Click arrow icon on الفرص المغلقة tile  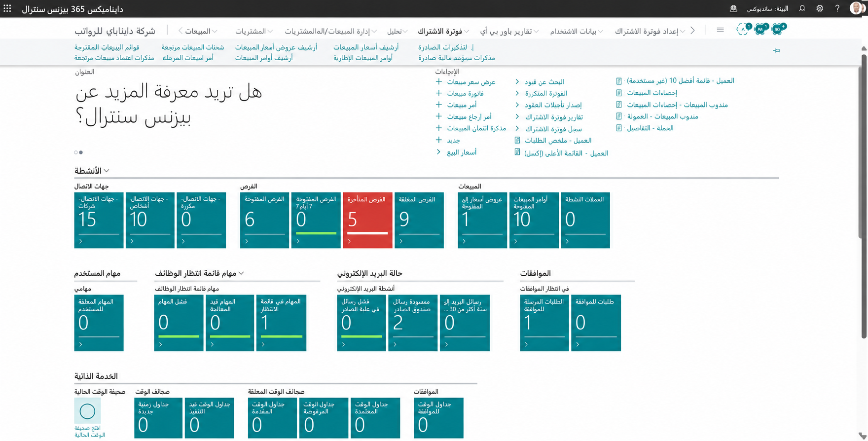click(x=401, y=241)
